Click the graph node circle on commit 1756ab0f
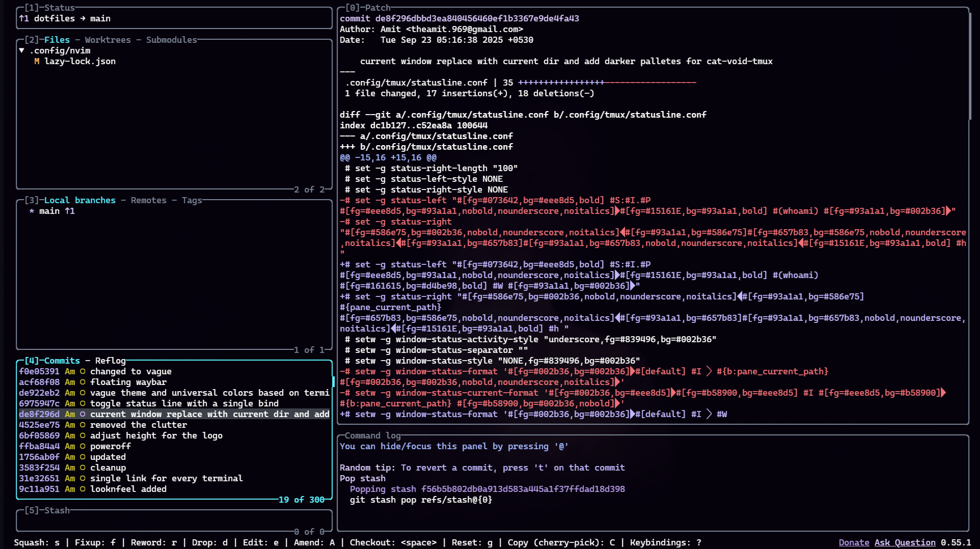This screenshot has height=549, width=980. tap(83, 457)
